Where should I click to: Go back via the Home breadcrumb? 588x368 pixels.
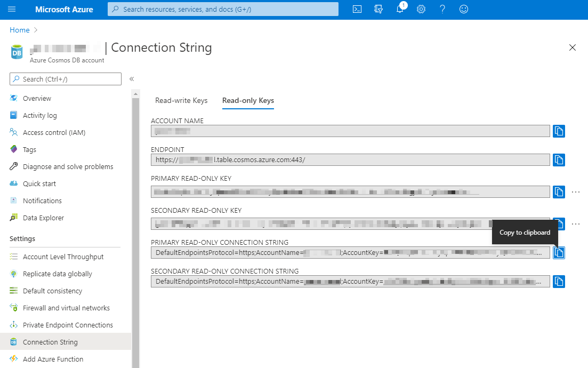click(19, 30)
